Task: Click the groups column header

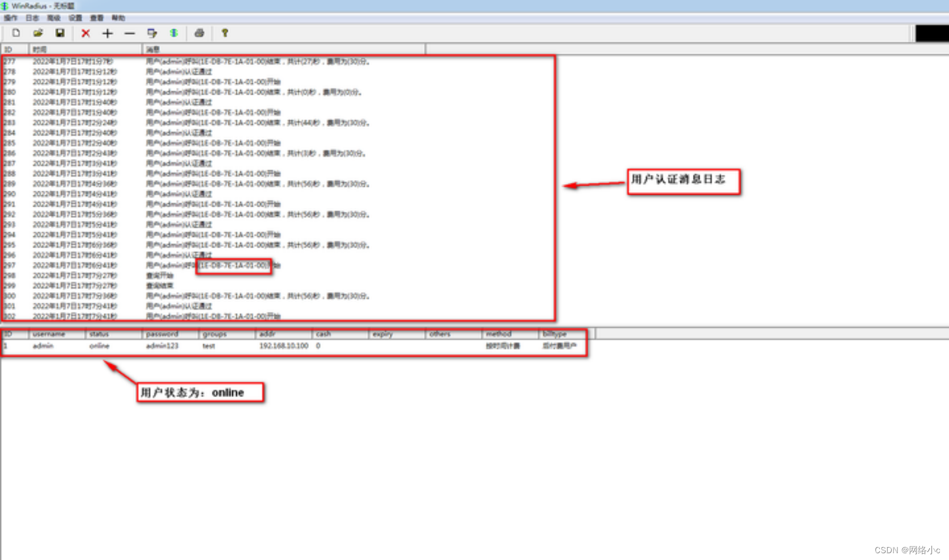Action: pos(227,334)
